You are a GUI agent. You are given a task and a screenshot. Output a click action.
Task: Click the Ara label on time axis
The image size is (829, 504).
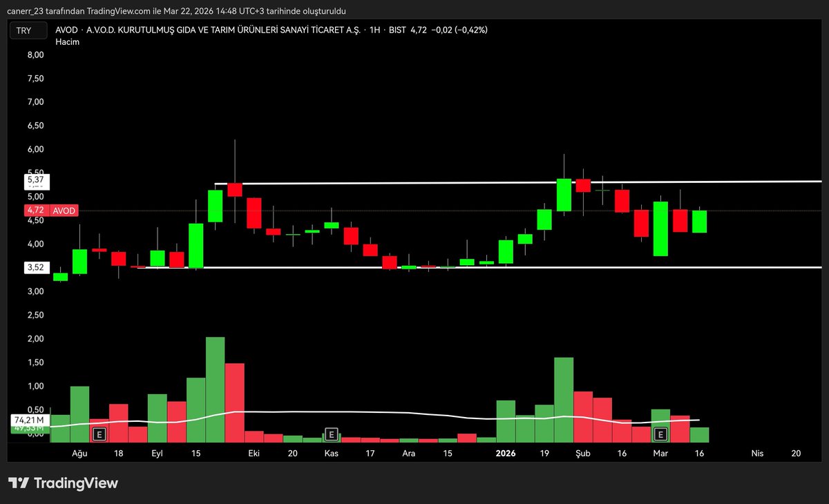pyautogui.click(x=409, y=454)
